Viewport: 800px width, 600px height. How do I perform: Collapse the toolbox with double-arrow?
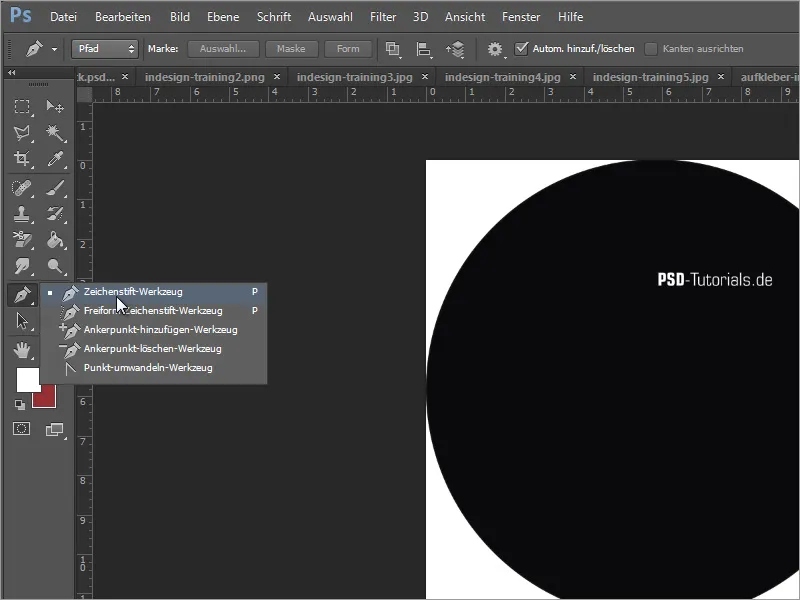click(x=11, y=72)
